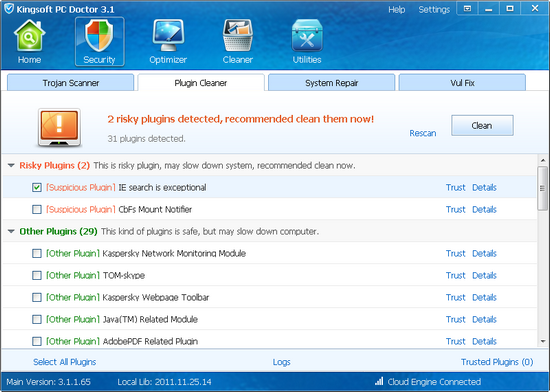Select the Java(TM) Related Module name
The image size is (550, 392).
coord(150,319)
